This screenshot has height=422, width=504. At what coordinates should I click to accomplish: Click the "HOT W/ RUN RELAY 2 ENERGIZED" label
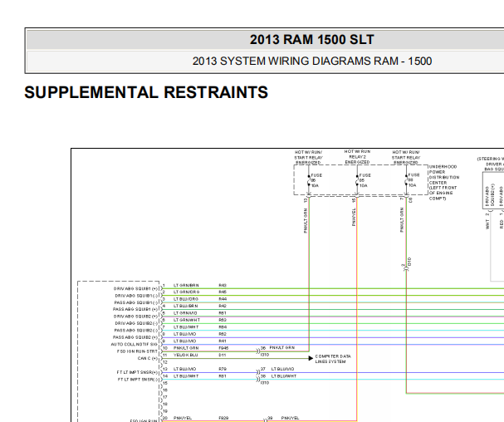357,157
